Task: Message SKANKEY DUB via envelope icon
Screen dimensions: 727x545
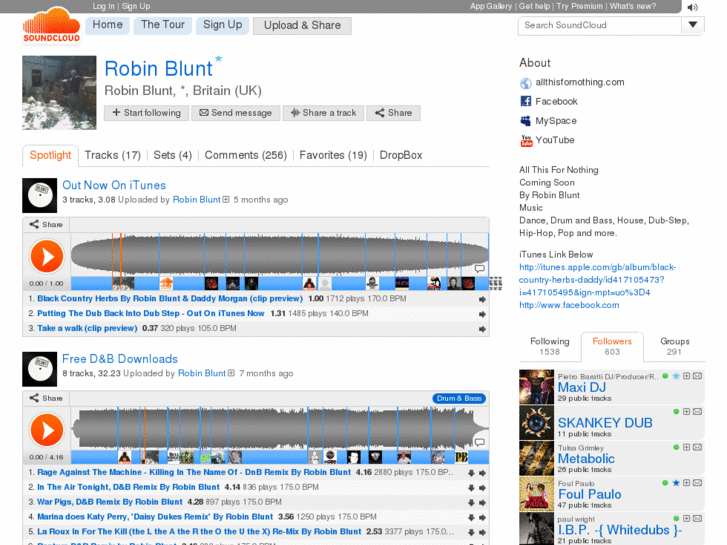Action: pos(697,412)
